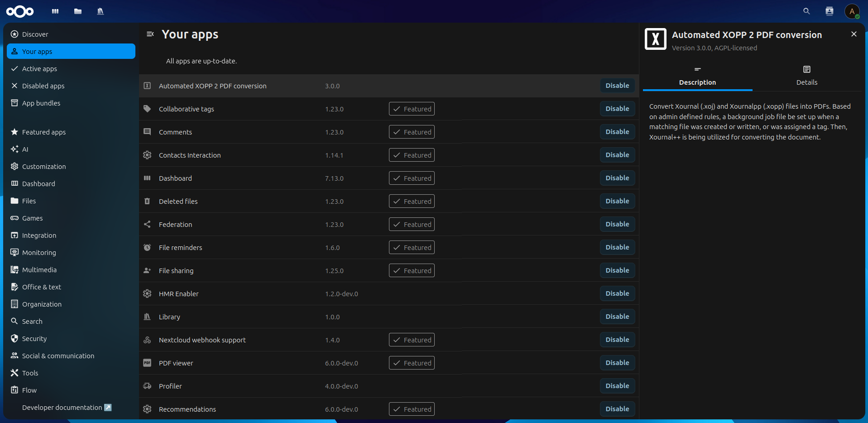
Task: Open the Files category in sidebar
Action: point(71,201)
